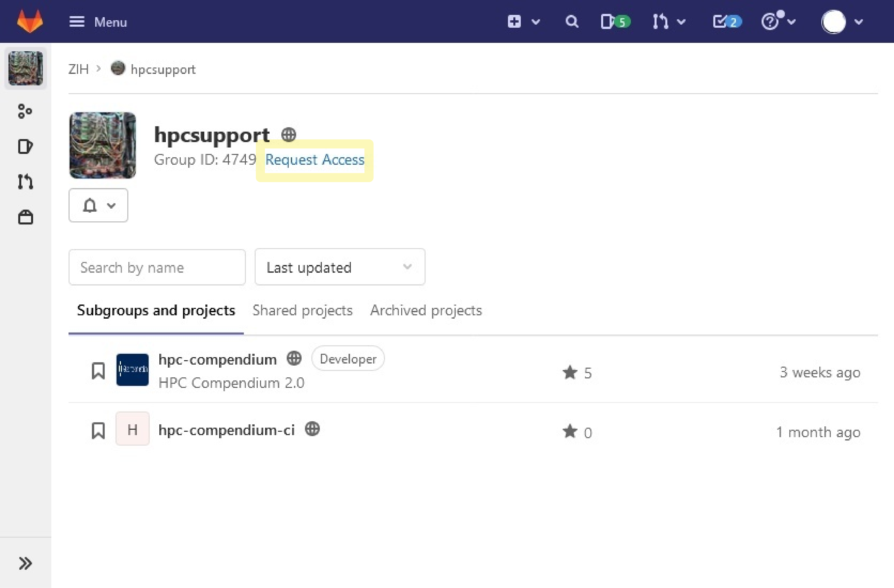Click the Group ID: 4749 text
894x588 pixels.
pos(205,160)
